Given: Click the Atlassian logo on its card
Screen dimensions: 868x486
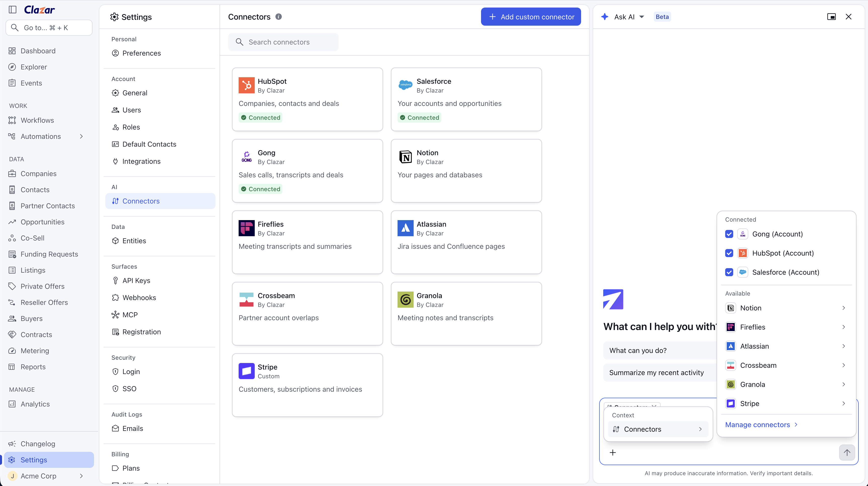Looking at the screenshot, I should 405,228.
